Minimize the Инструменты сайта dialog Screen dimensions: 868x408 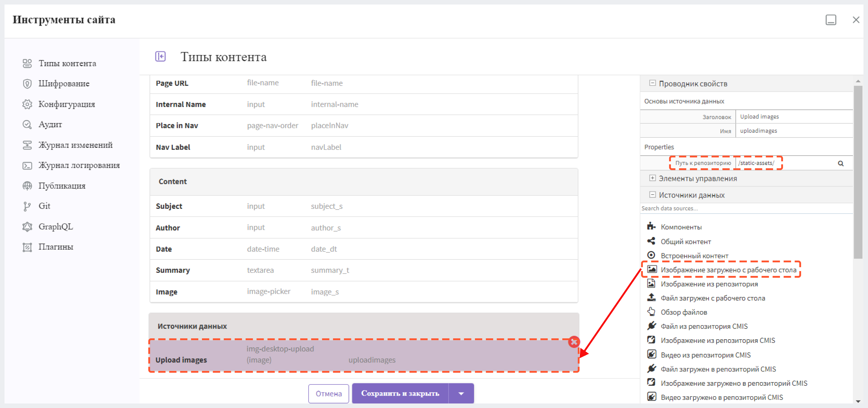click(831, 20)
